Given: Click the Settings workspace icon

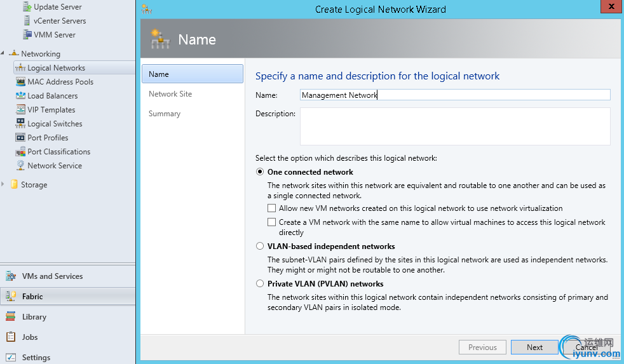Looking at the screenshot, I should 11,357.
